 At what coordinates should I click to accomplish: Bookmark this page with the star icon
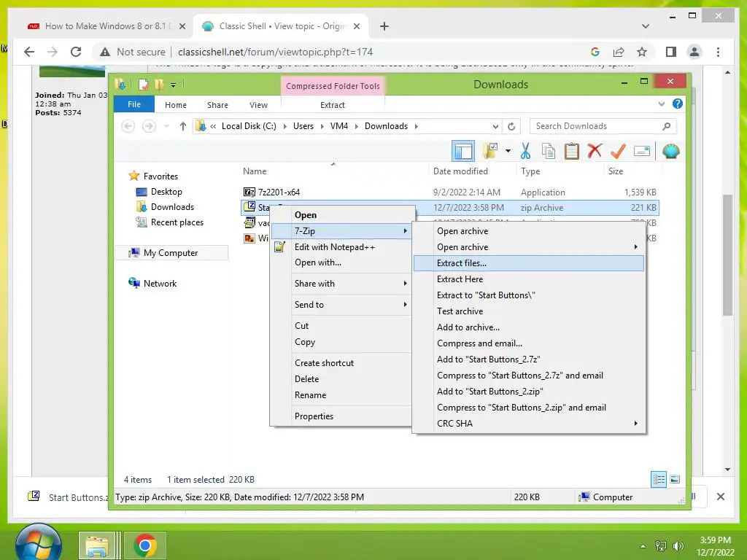click(642, 52)
